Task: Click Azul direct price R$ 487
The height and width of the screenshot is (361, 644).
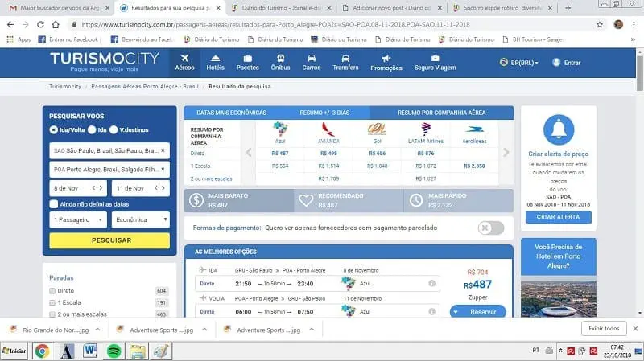Action: click(280, 153)
